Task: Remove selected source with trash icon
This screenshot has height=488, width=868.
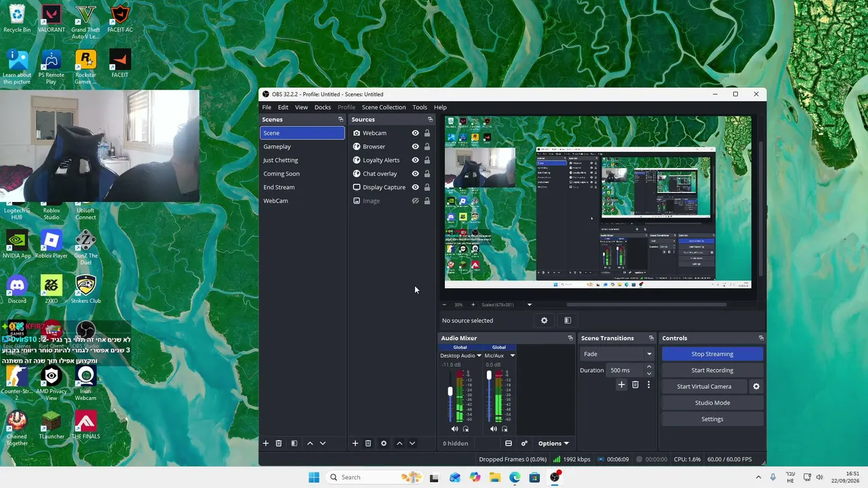Action: tap(368, 443)
